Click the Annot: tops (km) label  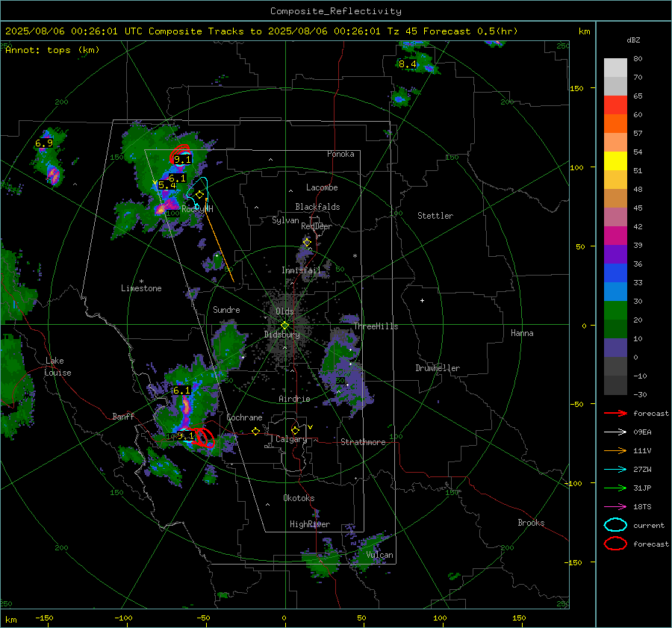click(52, 50)
